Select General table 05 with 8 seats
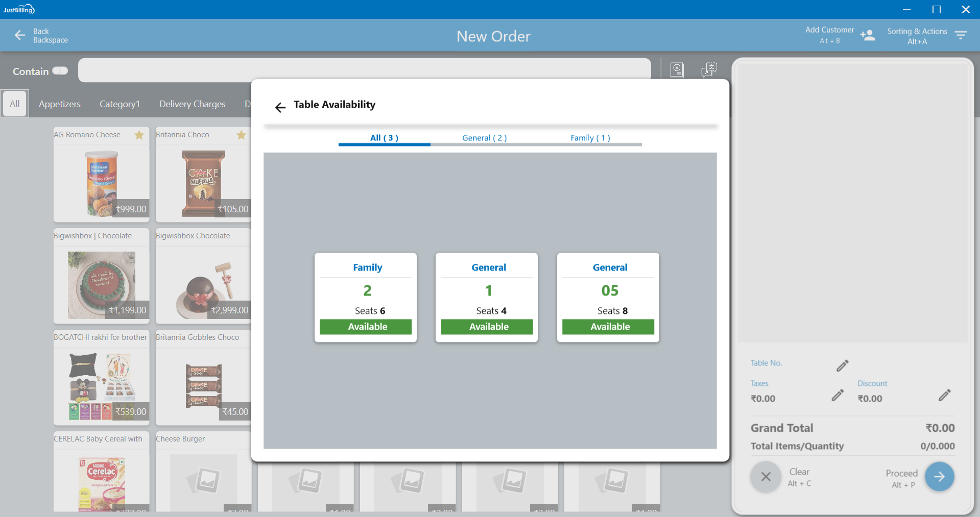Viewport: 980px width, 517px height. point(608,298)
